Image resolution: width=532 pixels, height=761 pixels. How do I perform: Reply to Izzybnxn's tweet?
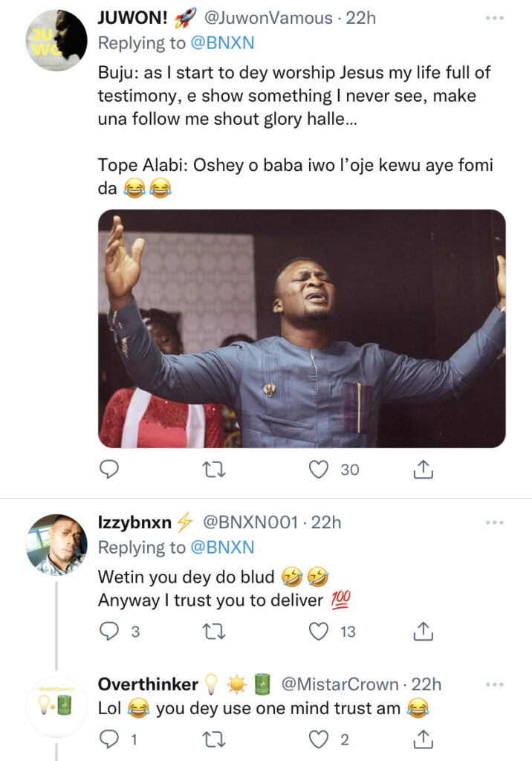(x=109, y=631)
